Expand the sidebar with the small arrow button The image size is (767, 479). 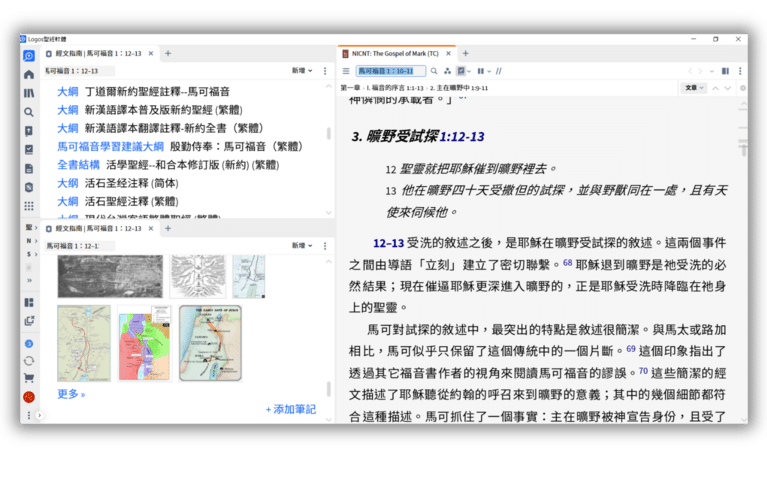[39, 415]
